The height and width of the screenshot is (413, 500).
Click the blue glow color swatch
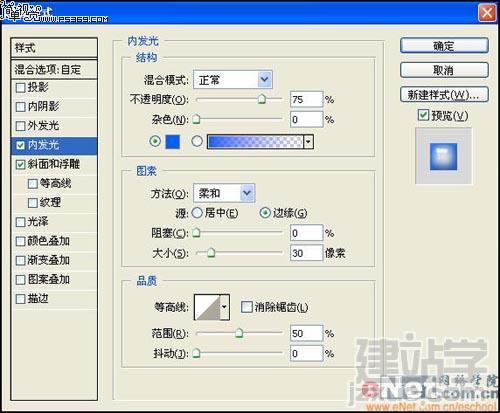point(173,142)
